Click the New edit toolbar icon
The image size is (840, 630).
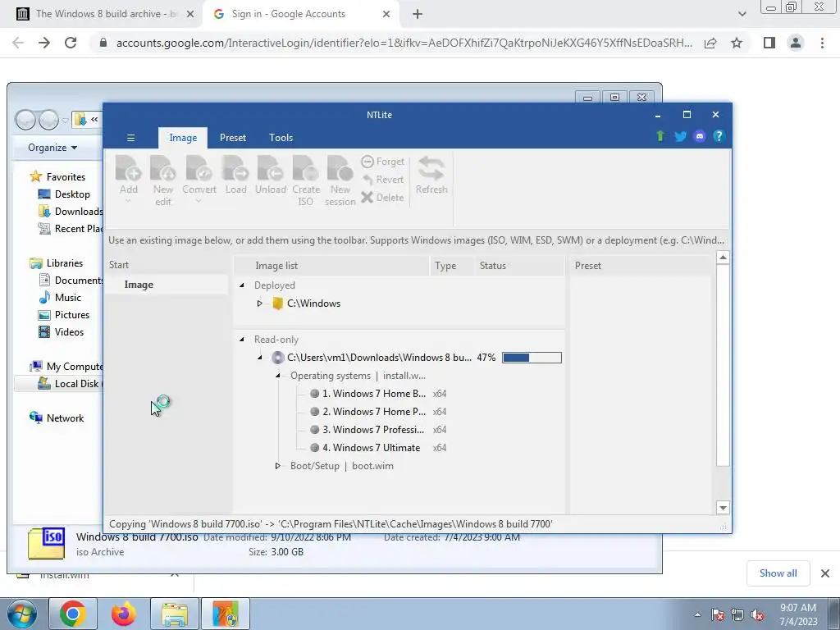pyautogui.click(x=163, y=180)
